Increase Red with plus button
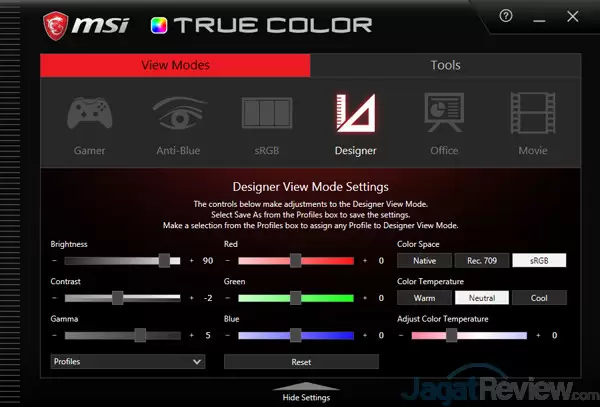The width and height of the screenshot is (600, 407). (x=365, y=260)
